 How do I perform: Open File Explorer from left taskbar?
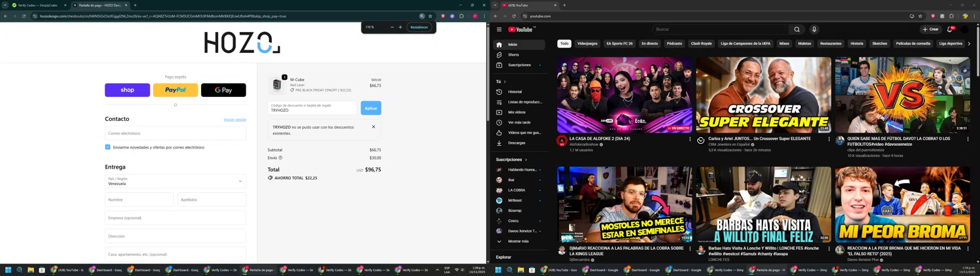(x=31, y=269)
